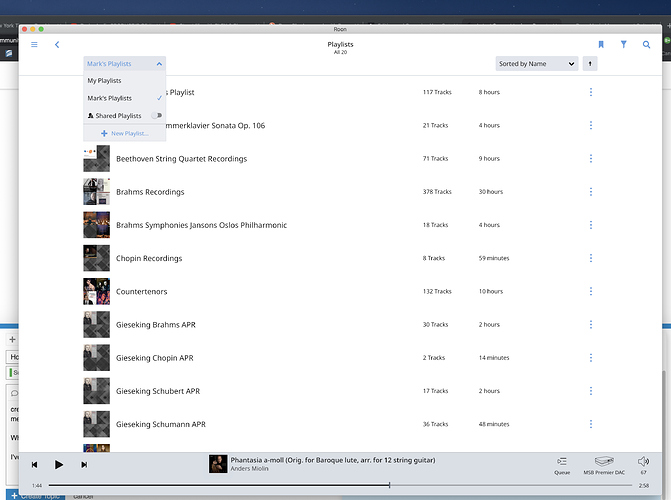
Task: Click the Brahms Symphonies Jansons cover thumbnail
Action: [96, 225]
